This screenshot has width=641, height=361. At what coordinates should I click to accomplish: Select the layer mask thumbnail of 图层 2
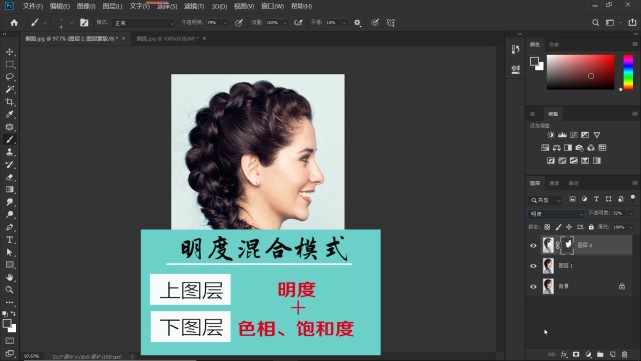pyautogui.click(x=568, y=245)
